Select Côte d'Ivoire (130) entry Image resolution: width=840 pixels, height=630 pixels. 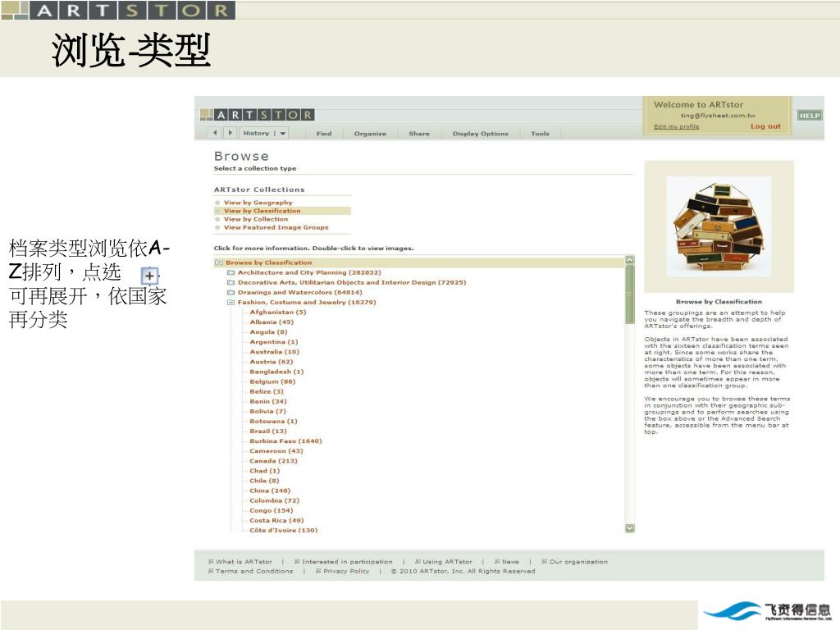point(283,531)
